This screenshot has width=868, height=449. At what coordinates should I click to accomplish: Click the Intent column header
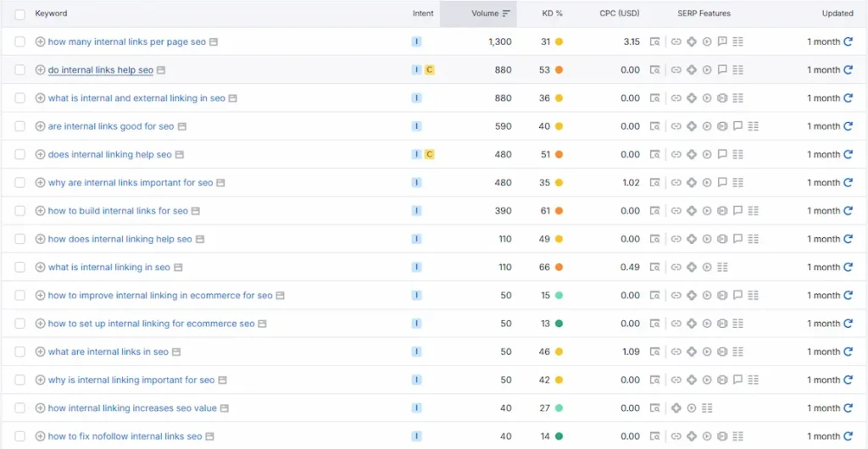[x=423, y=14]
